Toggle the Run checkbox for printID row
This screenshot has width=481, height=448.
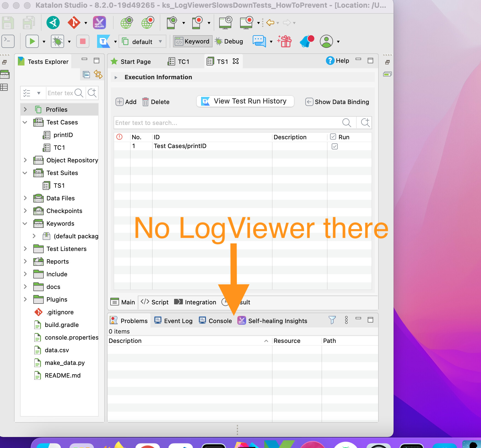click(x=335, y=146)
